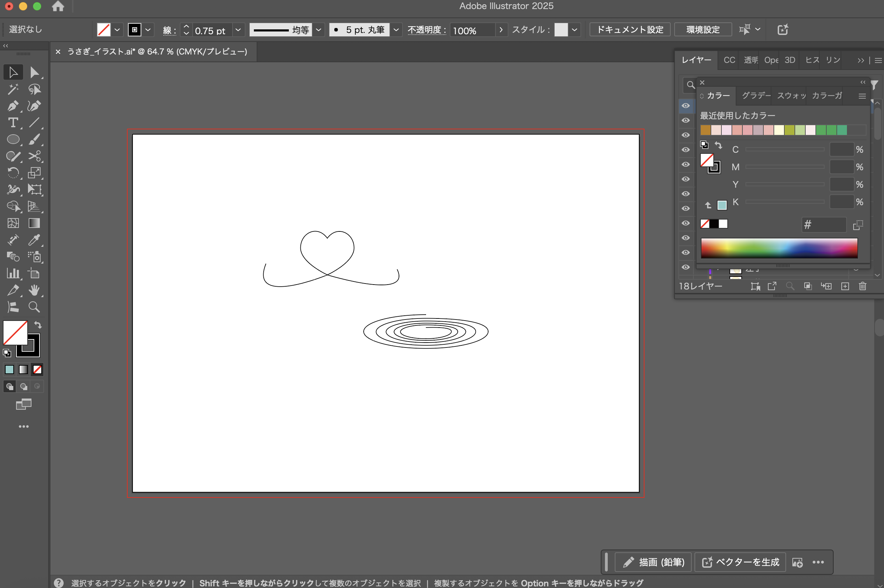This screenshot has width=884, height=588.
Task: Click ドキュメント設定 button
Action: tap(630, 30)
